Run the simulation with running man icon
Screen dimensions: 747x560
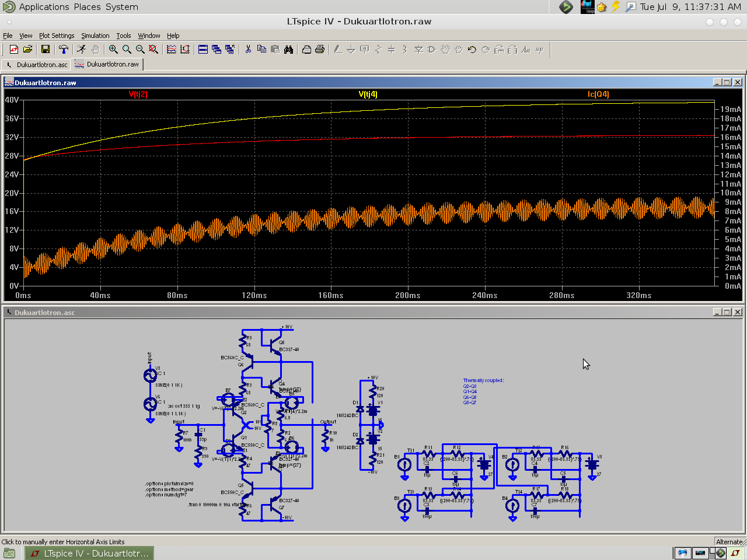point(82,50)
